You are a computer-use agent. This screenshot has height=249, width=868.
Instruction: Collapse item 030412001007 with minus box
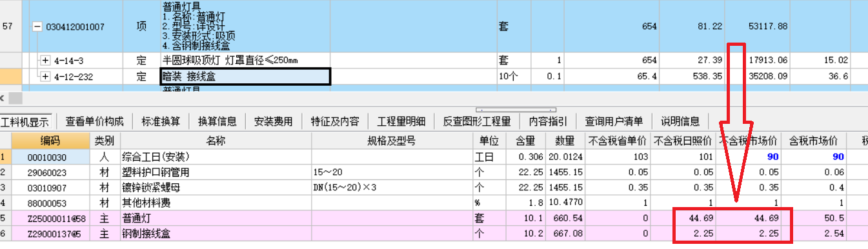point(37,27)
